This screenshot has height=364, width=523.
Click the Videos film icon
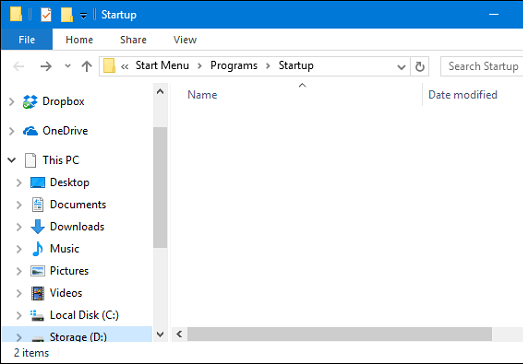pyautogui.click(x=38, y=293)
